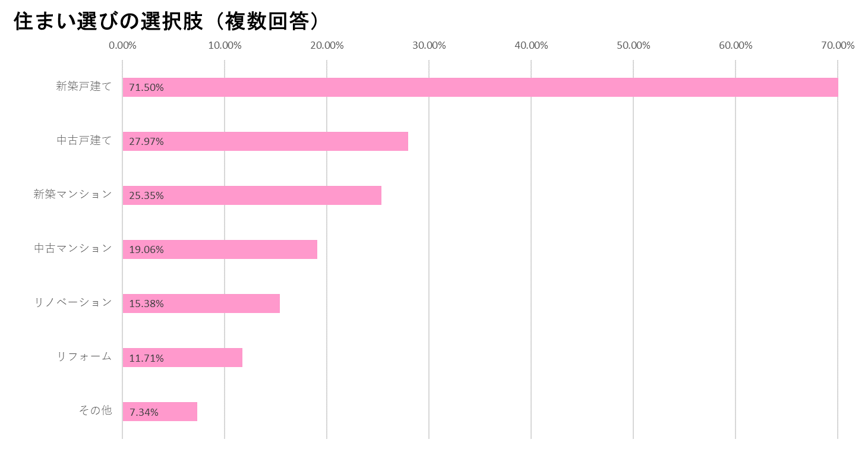The height and width of the screenshot is (452, 868).
Task: Click the 新築戸建て bar
Action: tap(480, 87)
